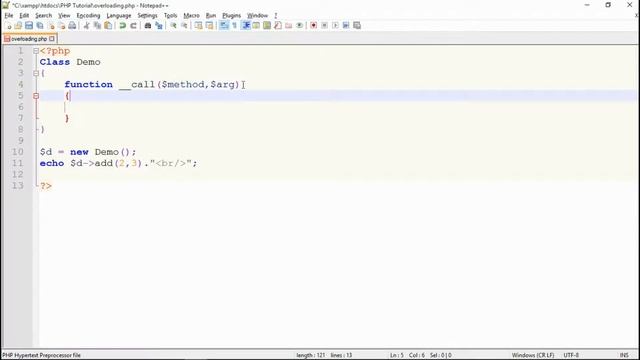This screenshot has height=360, width=640.
Task: Click 'length : 121' in status bar
Action: 311,355
